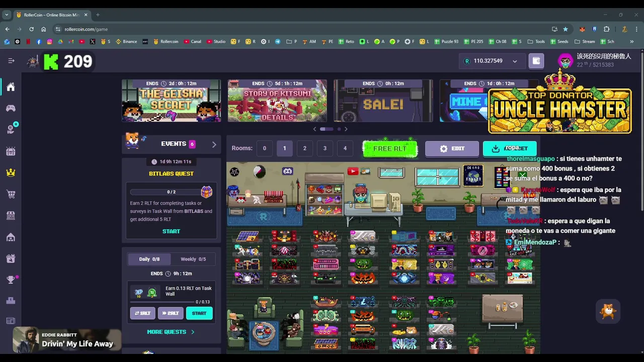
Task: Select the Daily 0/8 quests tab
Action: coord(149,259)
